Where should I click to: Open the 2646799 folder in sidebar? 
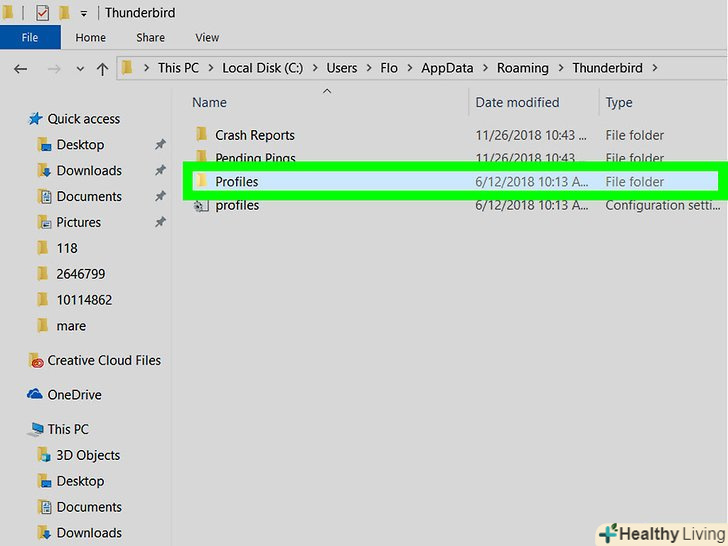point(81,274)
